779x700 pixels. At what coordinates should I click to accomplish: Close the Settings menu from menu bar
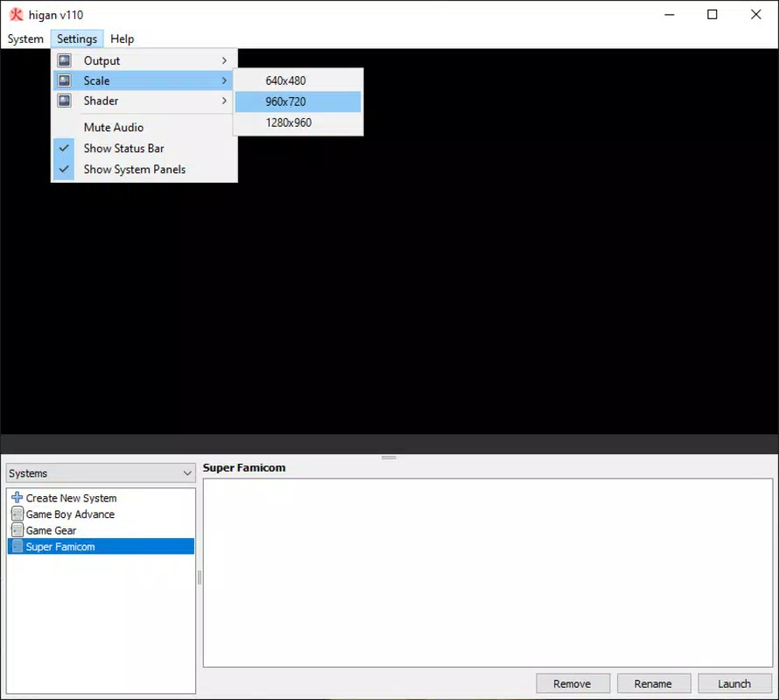(77, 38)
